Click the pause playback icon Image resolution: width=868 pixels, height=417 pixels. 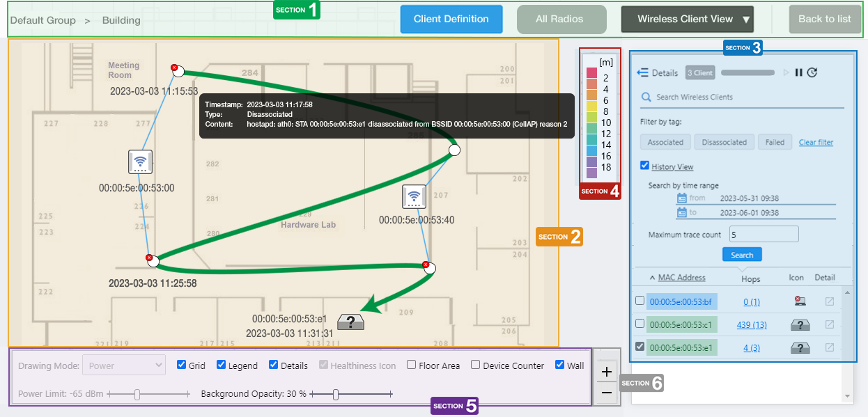click(x=799, y=72)
